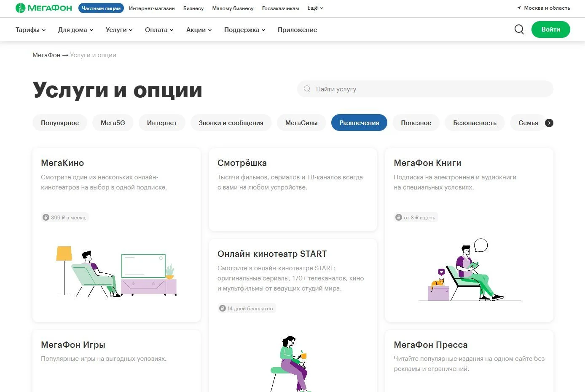Click the MegaFon logo
The width and height of the screenshot is (585, 392).
click(44, 8)
